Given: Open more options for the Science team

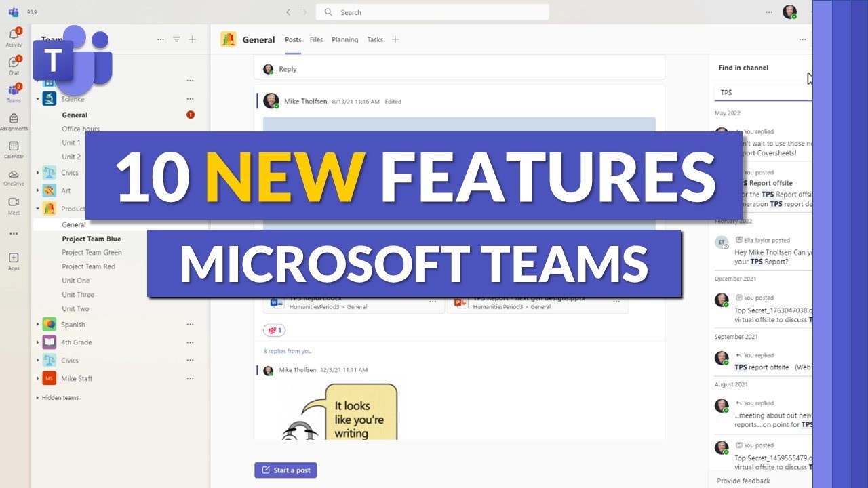Looking at the screenshot, I should tap(191, 99).
